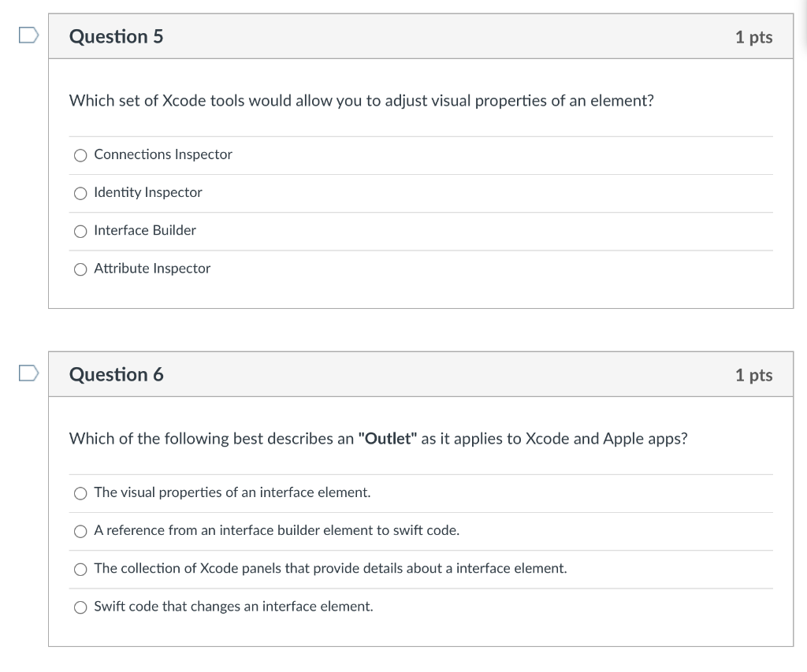The image size is (807, 672).
Task: Flag Question 6 bookmark icon
Action: (x=28, y=373)
